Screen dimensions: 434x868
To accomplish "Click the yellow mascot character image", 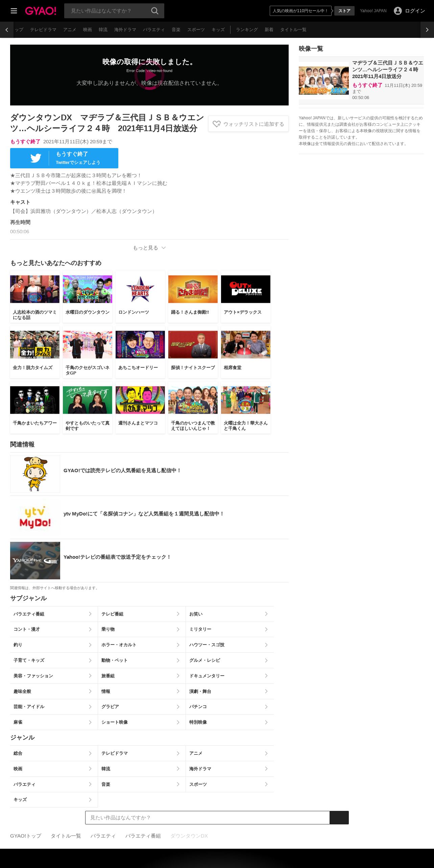I will [35, 474].
